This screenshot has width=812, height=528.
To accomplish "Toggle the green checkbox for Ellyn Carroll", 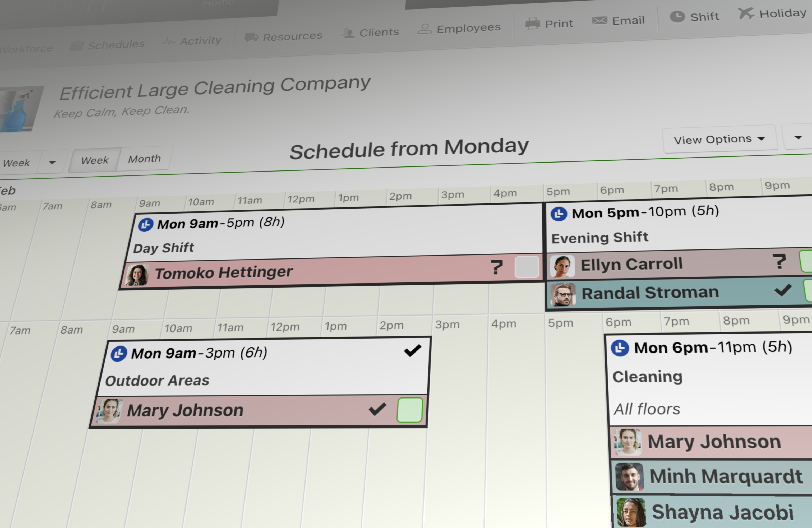I will [x=806, y=261].
